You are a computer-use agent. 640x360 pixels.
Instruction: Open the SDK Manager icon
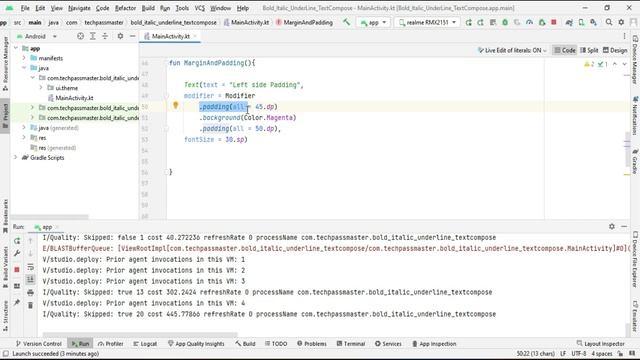(x=593, y=22)
